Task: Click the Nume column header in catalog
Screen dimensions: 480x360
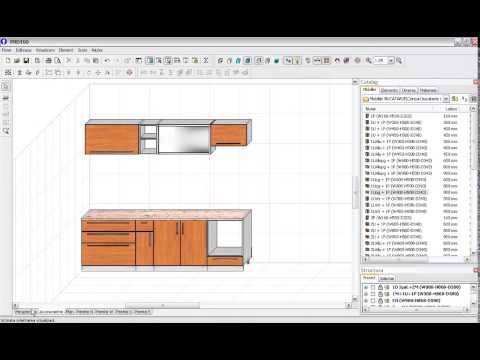Action: pos(371,109)
